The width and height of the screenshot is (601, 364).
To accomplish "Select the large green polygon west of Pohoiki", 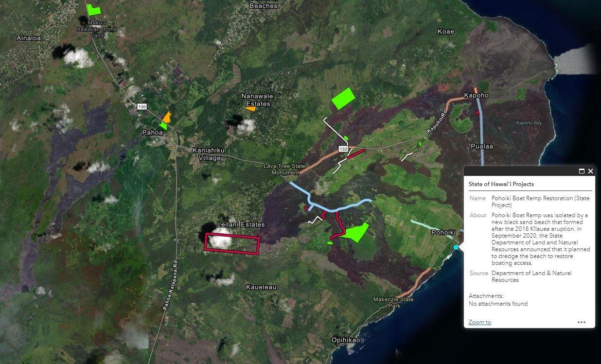I will [x=355, y=233].
